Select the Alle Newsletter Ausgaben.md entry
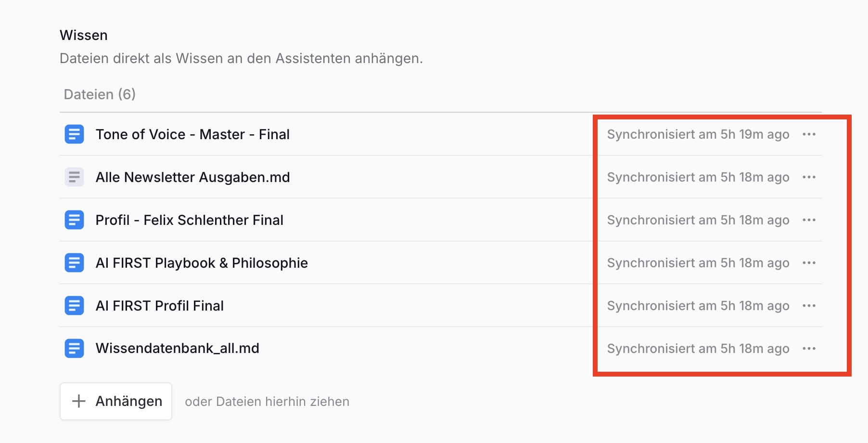This screenshot has width=868, height=443. point(192,177)
